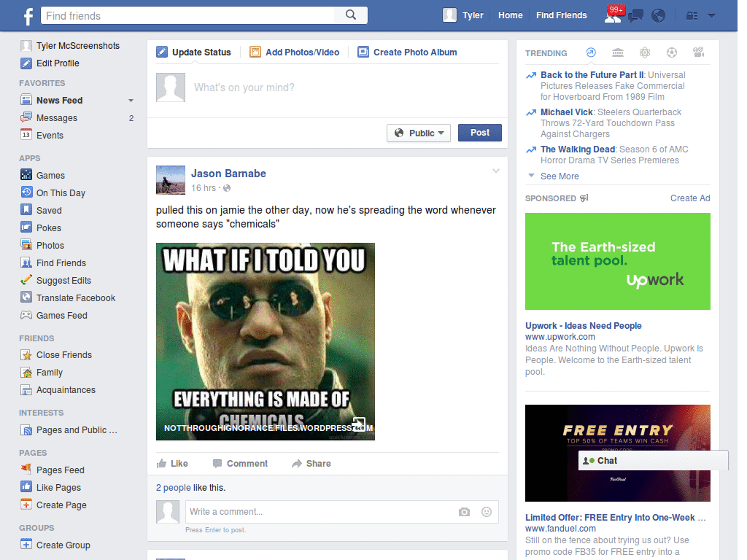Open the Public audience dropdown
This screenshot has height=560, width=747.
[x=419, y=133]
